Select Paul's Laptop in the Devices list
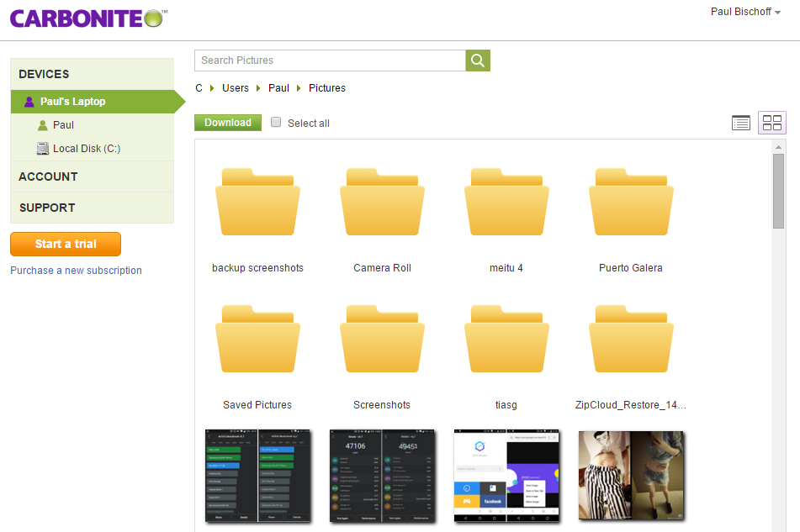 (x=73, y=102)
